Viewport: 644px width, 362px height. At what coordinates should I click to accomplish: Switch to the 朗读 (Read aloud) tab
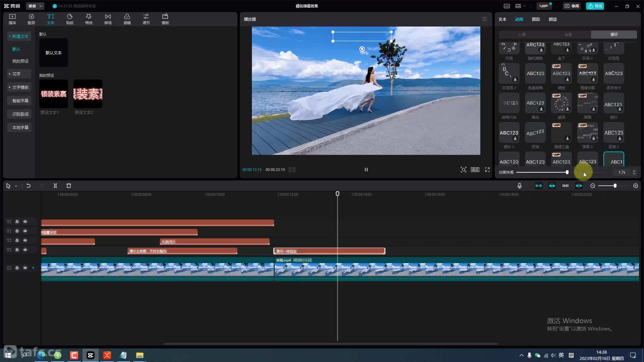click(x=553, y=19)
